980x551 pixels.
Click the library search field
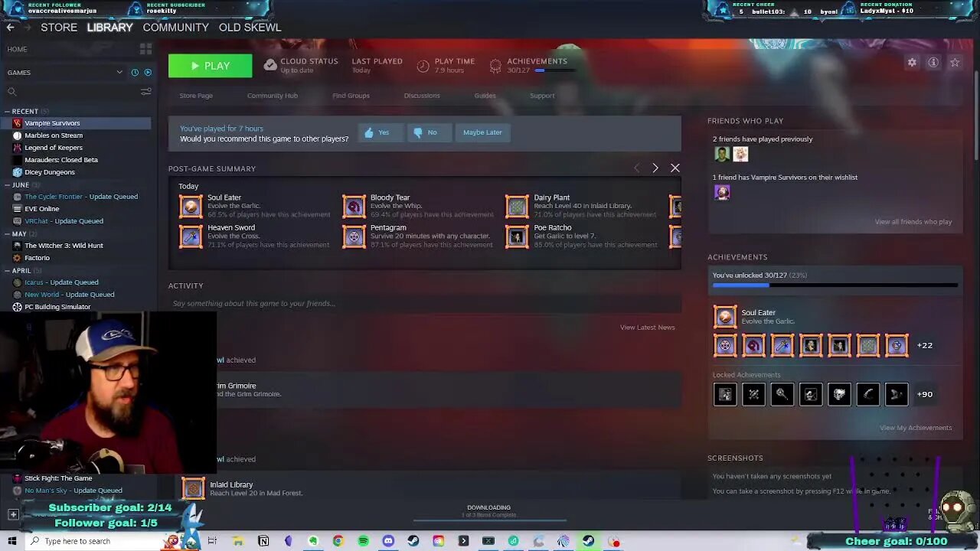pyautogui.click(x=72, y=92)
